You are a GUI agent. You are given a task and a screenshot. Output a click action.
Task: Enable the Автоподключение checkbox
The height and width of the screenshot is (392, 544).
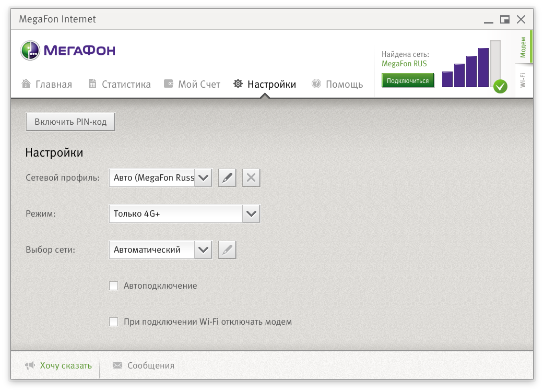[113, 286]
